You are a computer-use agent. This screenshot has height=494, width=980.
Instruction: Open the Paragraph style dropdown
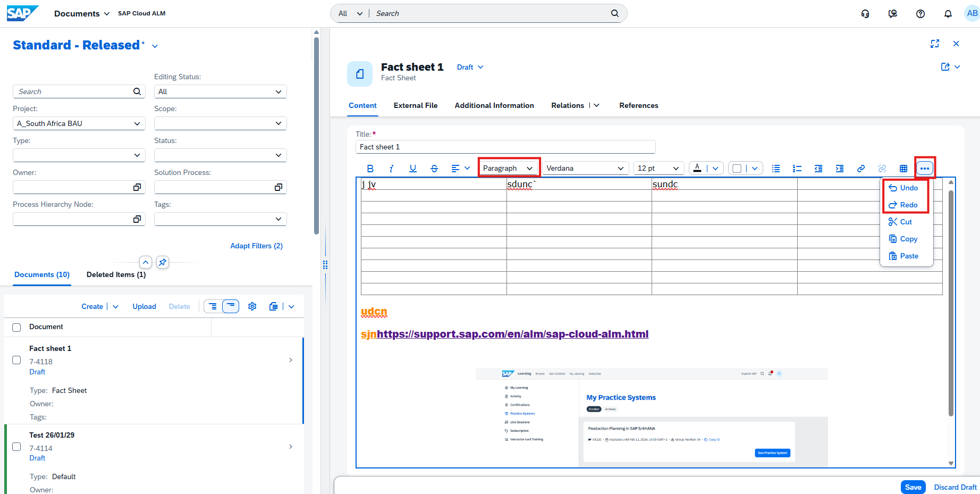coord(508,169)
